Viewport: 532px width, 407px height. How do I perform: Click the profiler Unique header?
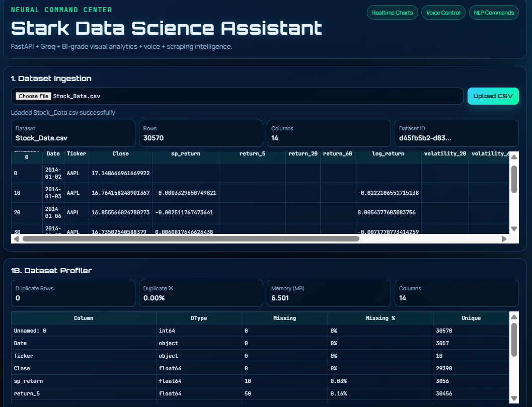click(x=471, y=318)
